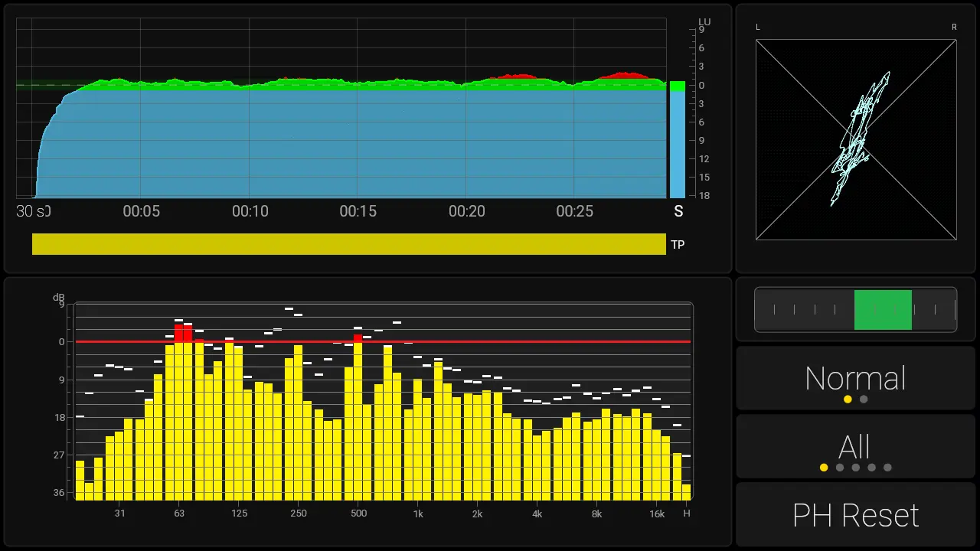The height and width of the screenshot is (551, 980).
Task: Select the last dot under All
Action: pyautogui.click(x=887, y=468)
